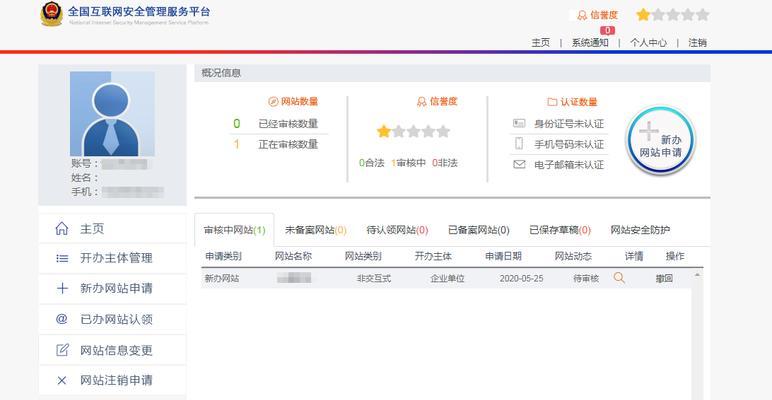
Task: Click the 网站动态 column header
Action: click(573, 256)
